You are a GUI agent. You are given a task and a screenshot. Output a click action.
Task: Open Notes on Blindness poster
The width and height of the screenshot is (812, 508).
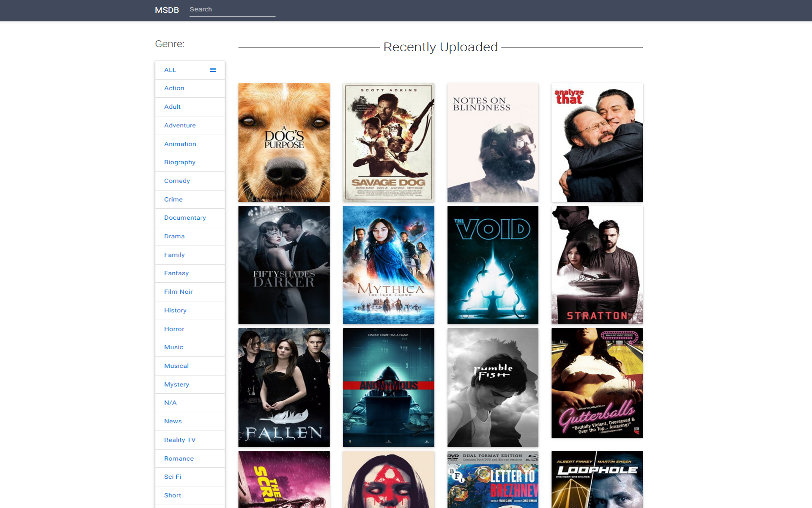(493, 142)
